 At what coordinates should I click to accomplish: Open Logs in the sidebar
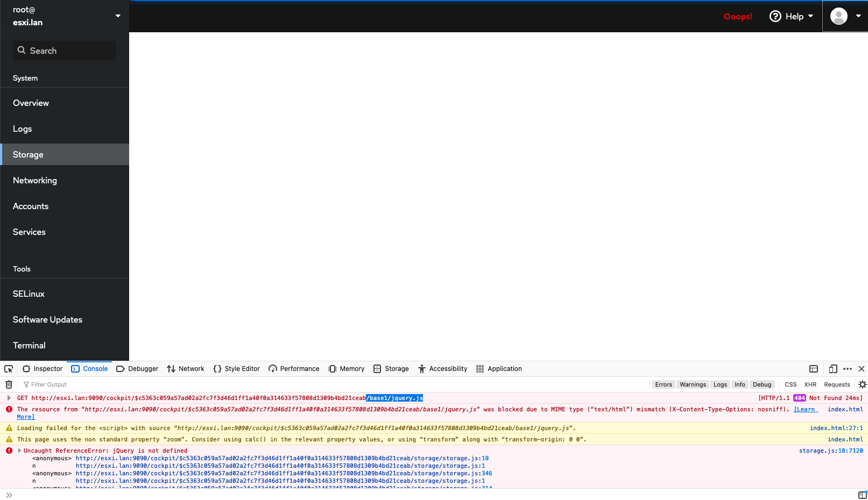click(65, 128)
